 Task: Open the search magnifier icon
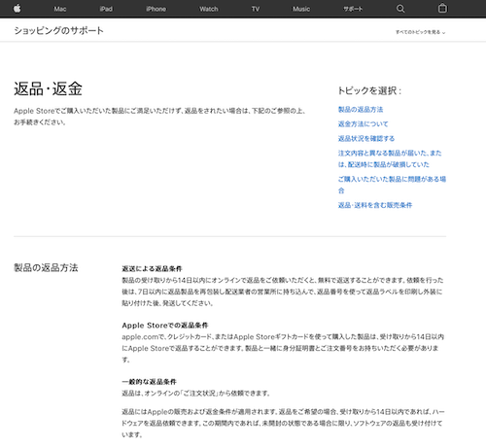pyautogui.click(x=400, y=9)
